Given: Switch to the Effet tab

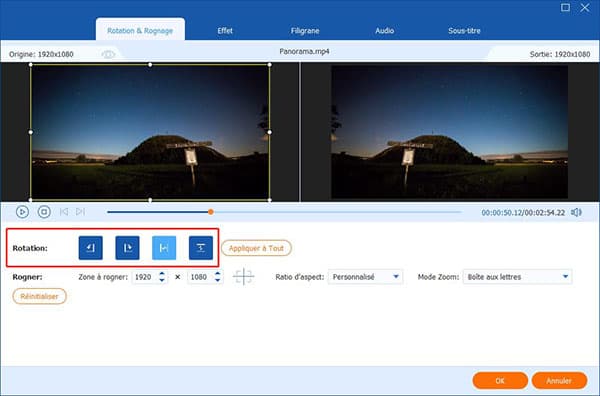Looking at the screenshot, I should 225,31.
